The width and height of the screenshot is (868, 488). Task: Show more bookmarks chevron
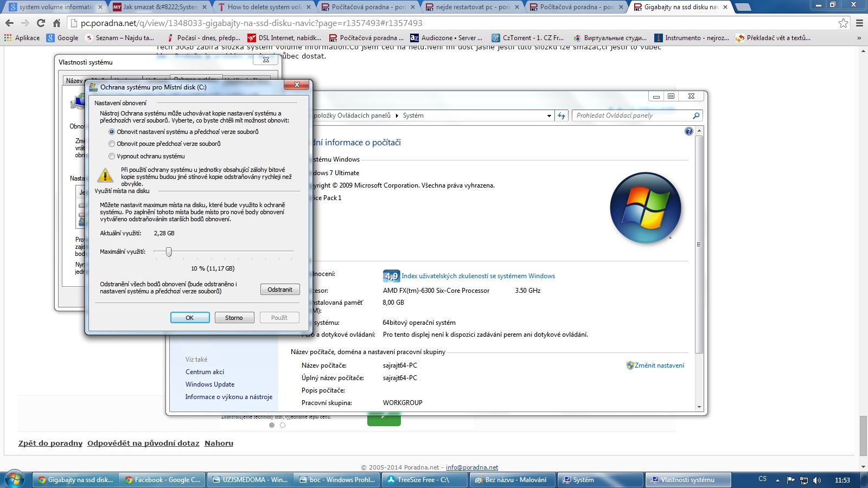click(859, 38)
